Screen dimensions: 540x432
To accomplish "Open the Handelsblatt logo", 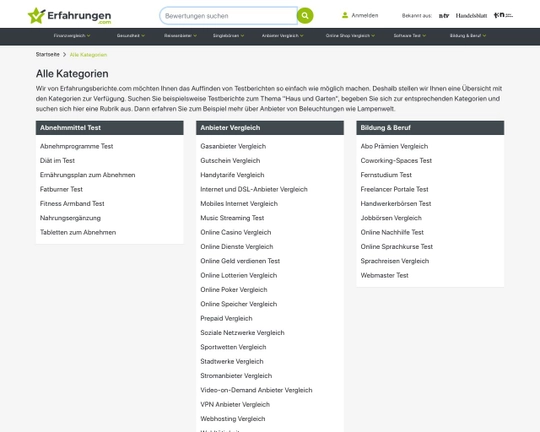I will [471, 16].
